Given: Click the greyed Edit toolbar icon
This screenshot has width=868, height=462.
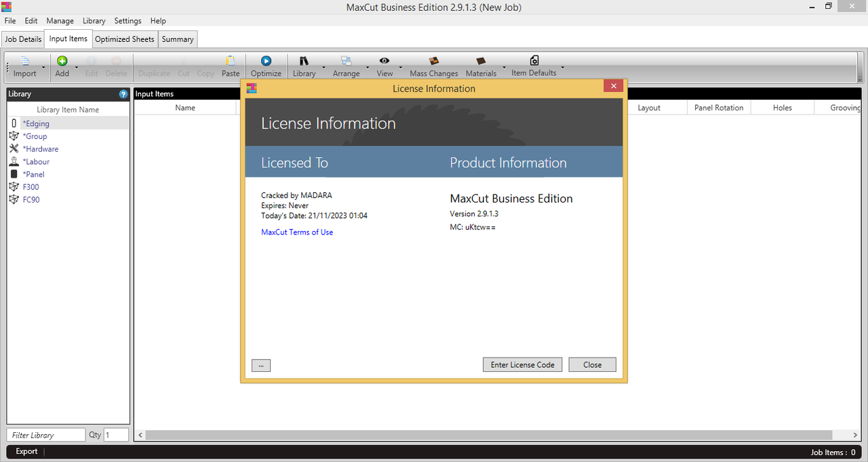Looking at the screenshot, I should coord(92,61).
